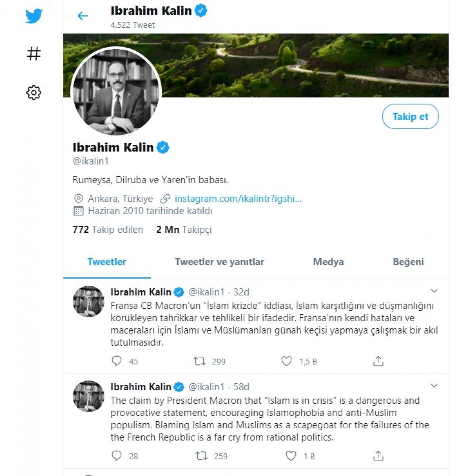The height and width of the screenshot is (476, 468).
Task: Click the Beğeni tab indicator underline area
Action: coord(409,262)
